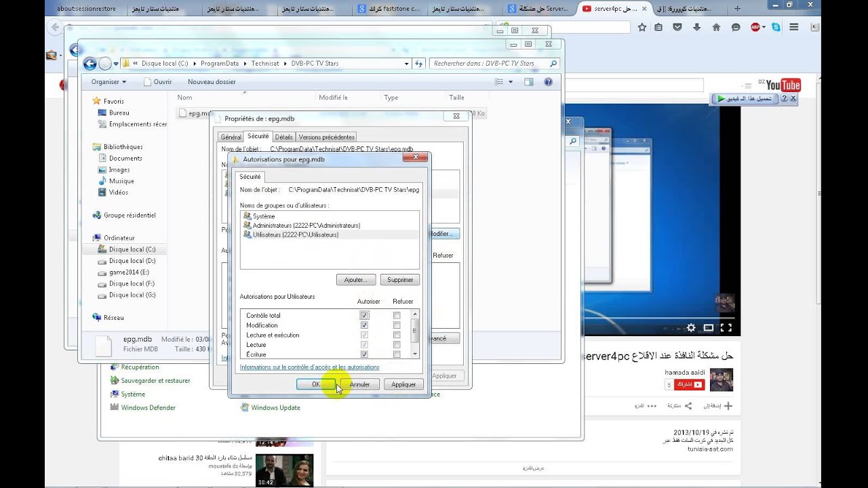
Task: Click the question mark on the download video bar
Action: (x=785, y=99)
